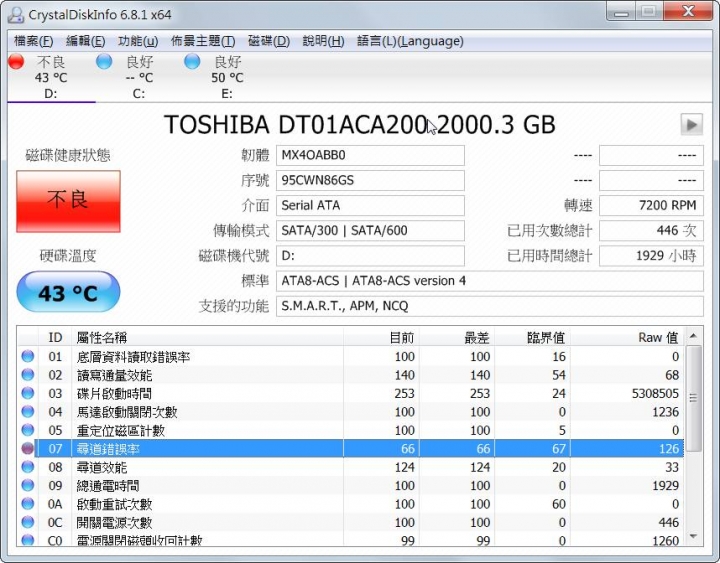This screenshot has height=563, width=720.
Task: Click the firmware field showing MX4OABB0
Action: pos(370,156)
